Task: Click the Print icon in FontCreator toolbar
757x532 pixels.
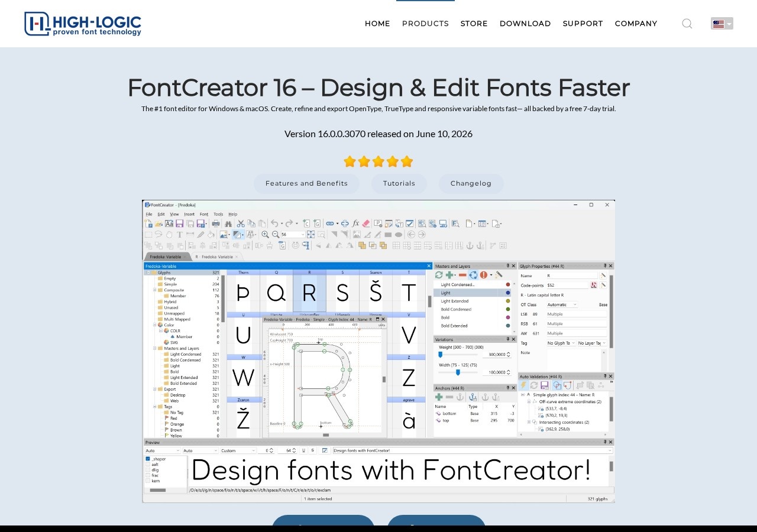Action: [216, 223]
